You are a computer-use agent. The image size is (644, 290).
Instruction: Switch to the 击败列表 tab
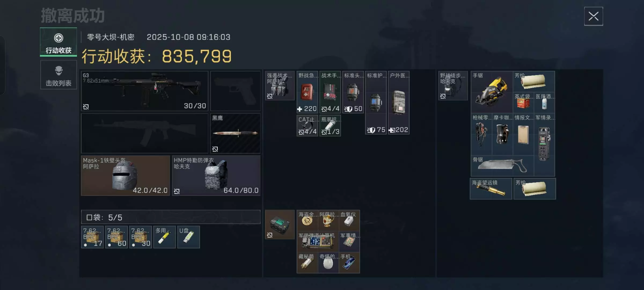tap(58, 75)
